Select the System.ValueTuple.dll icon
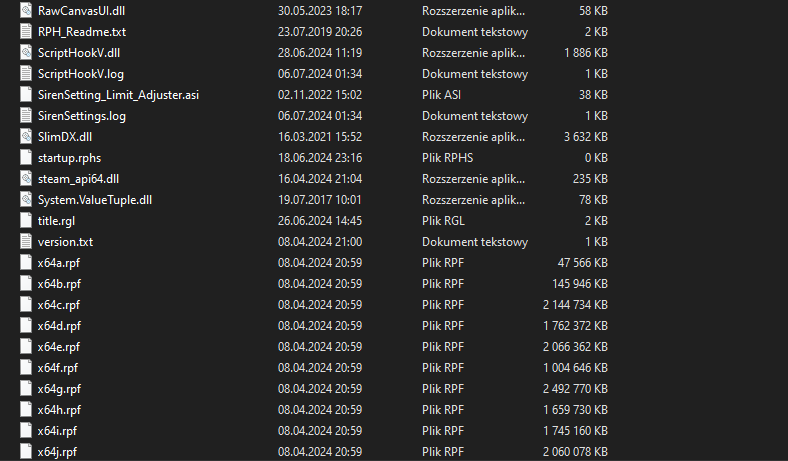 pyautogui.click(x=26, y=199)
